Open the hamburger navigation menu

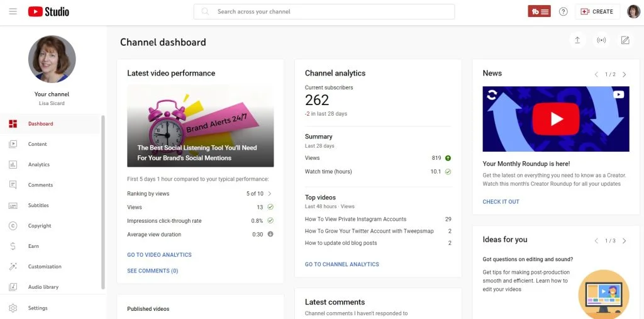tap(13, 11)
